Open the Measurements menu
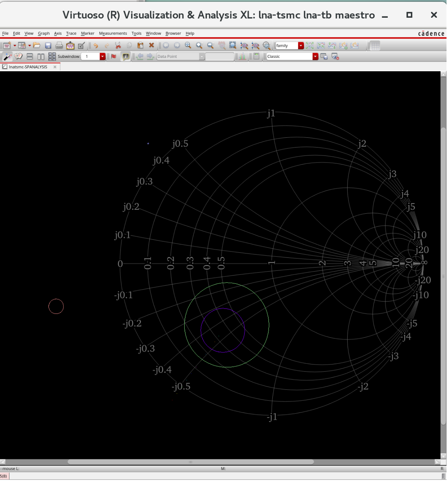Screen dimensions: 448x481 point(113,33)
